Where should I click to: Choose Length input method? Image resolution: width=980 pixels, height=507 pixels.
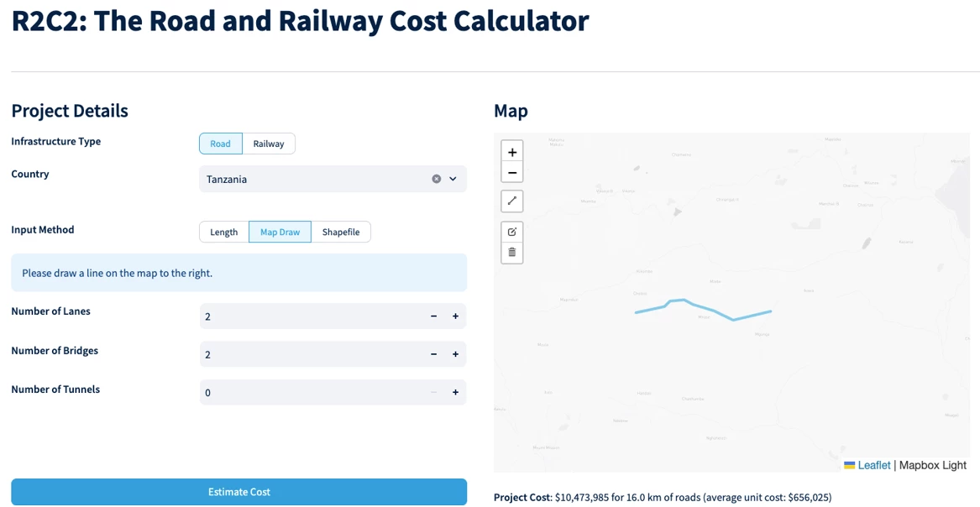click(x=223, y=232)
